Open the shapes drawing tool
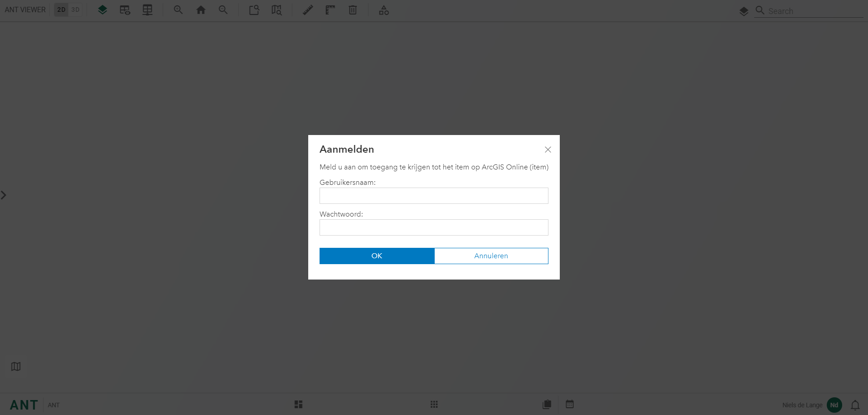Viewport: 868px width, 415px height. tap(384, 10)
